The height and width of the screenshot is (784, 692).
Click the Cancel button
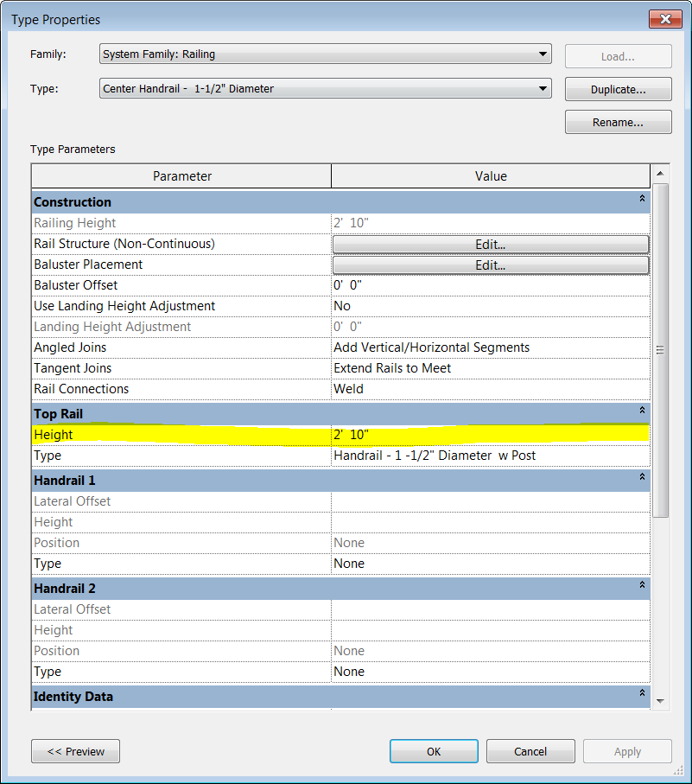coord(530,751)
